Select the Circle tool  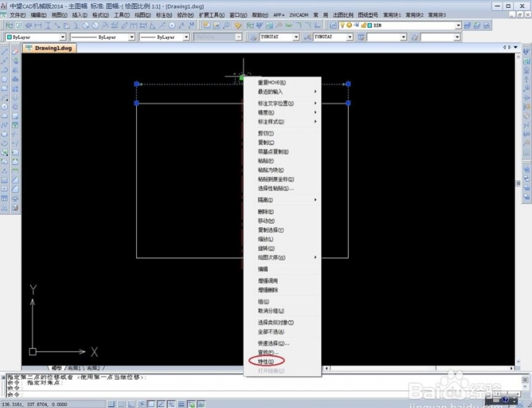tap(4, 106)
